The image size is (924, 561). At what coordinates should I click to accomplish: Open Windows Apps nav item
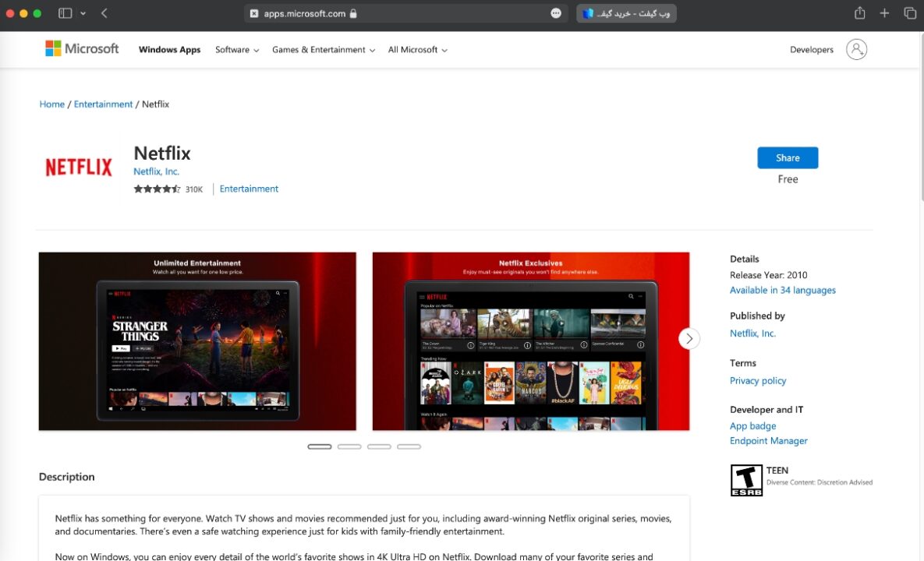(x=170, y=49)
